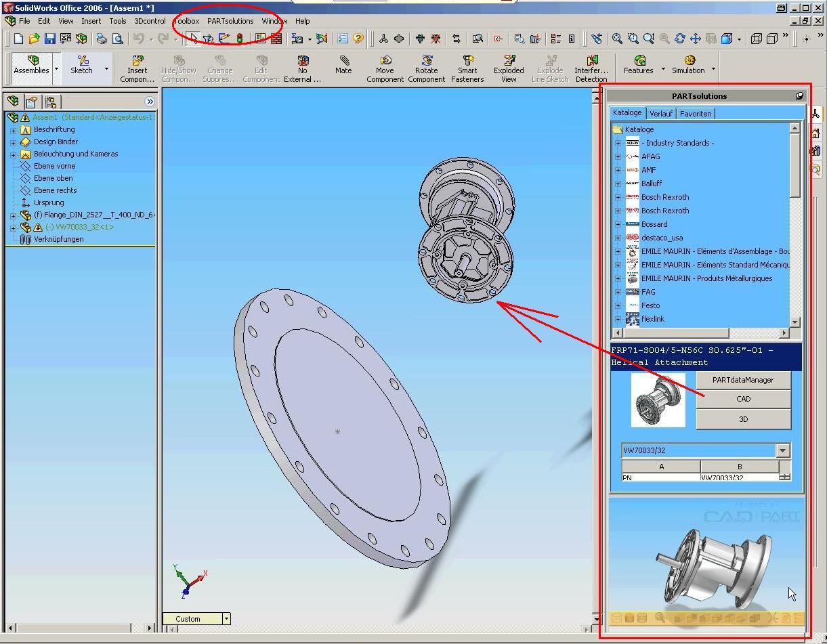The image size is (827, 644).
Task: Switch to Favoriten tab
Action: (x=696, y=114)
